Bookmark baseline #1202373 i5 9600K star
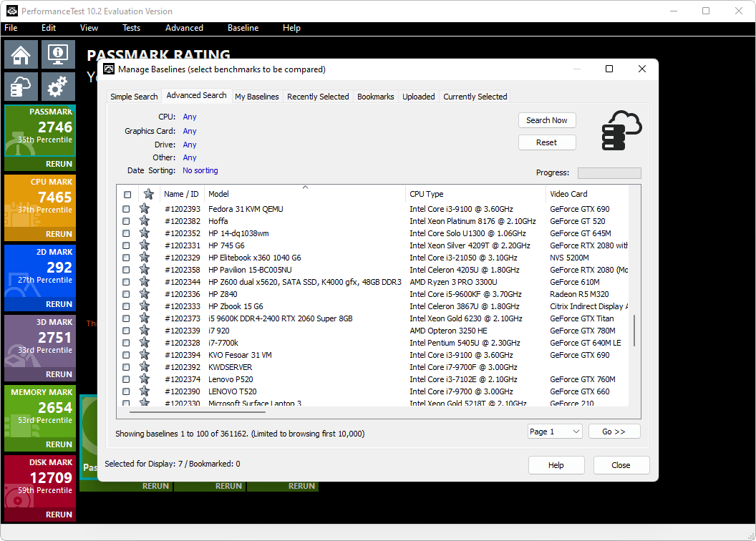This screenshot has width=756, height=541. 144,318
